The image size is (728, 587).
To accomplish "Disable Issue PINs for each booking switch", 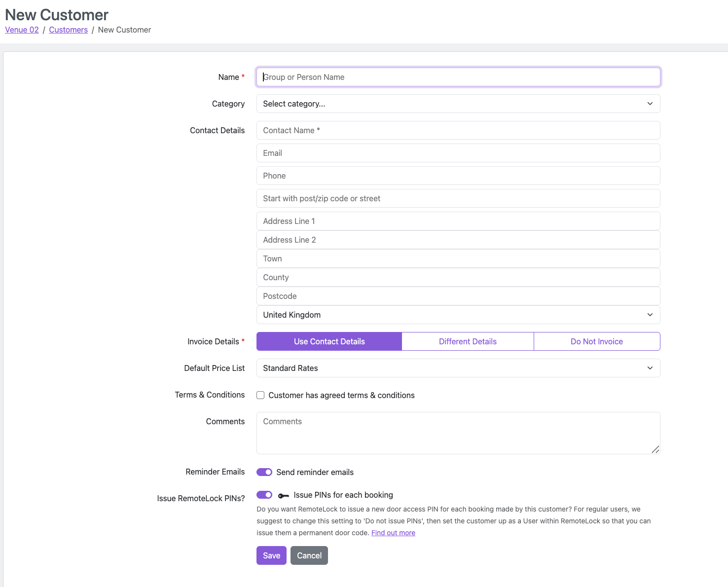I will click(x=264, y=495).
